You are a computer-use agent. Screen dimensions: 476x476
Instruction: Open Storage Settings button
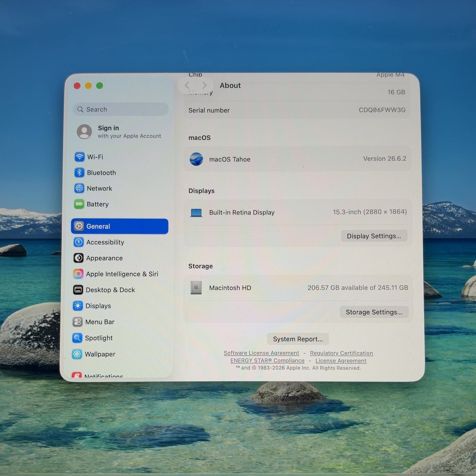374,312
